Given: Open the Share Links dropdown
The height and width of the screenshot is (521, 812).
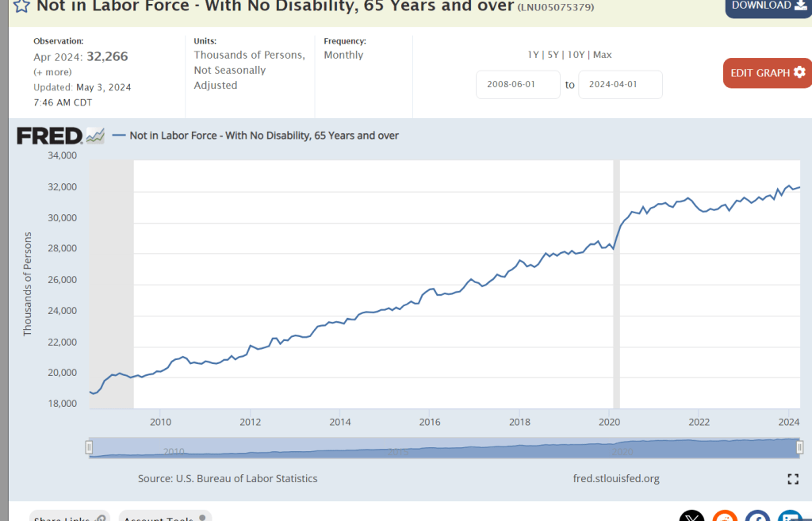Looking at the screenshot, I should pyautogui.click(x=69, y=517).
